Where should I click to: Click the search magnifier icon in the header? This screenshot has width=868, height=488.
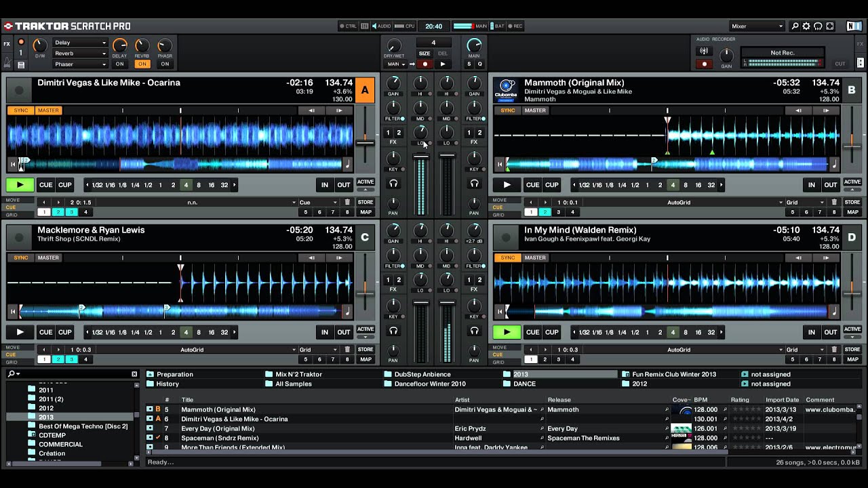pos(795,26)
